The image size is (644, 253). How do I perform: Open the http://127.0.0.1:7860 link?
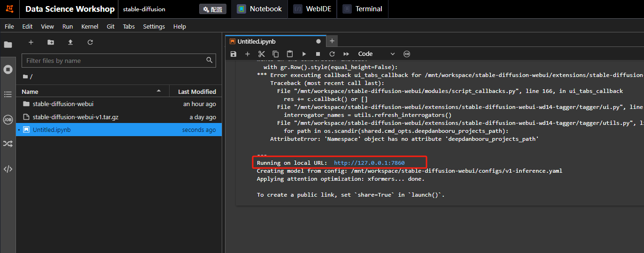point(369,163)
